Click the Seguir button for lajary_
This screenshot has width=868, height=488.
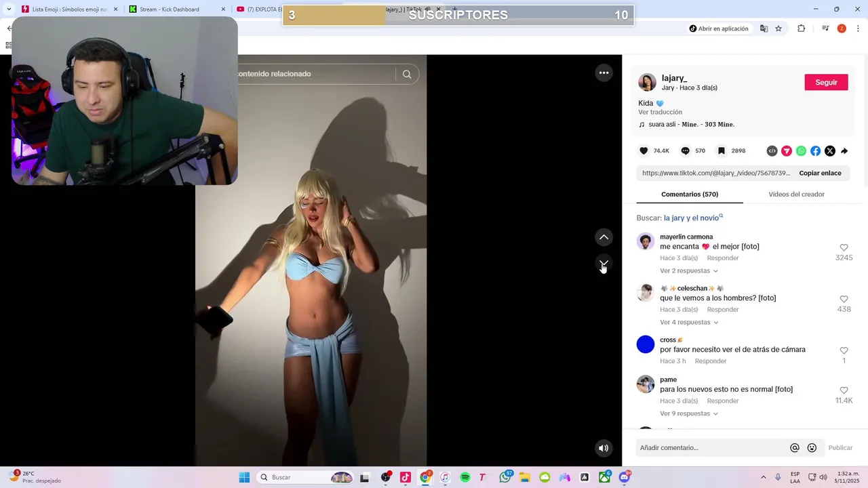pos(826,82)
